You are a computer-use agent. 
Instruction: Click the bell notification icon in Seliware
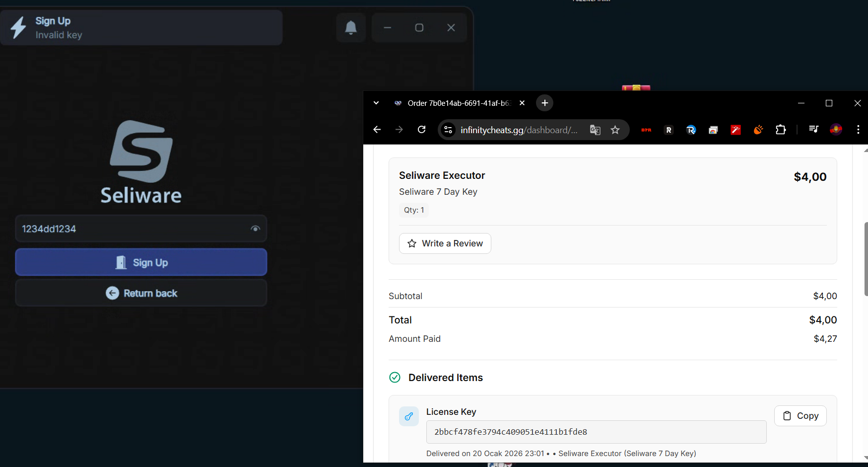[351, 27]
